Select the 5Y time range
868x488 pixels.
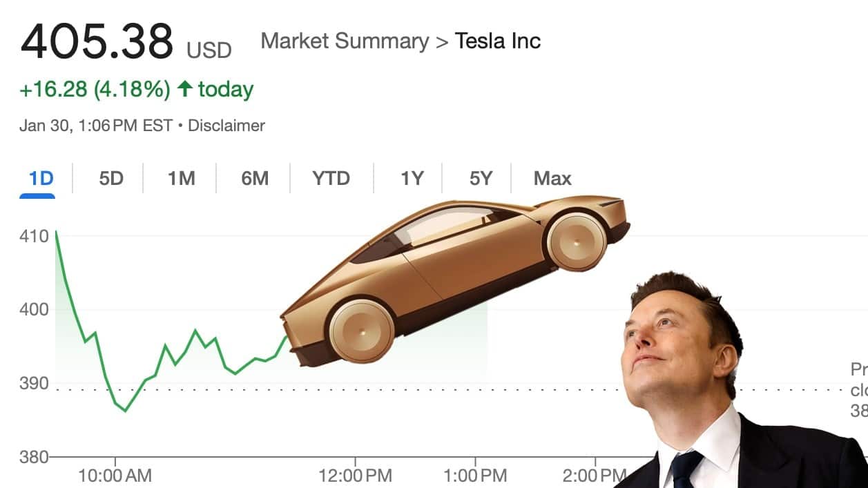(x=479, y=178)
